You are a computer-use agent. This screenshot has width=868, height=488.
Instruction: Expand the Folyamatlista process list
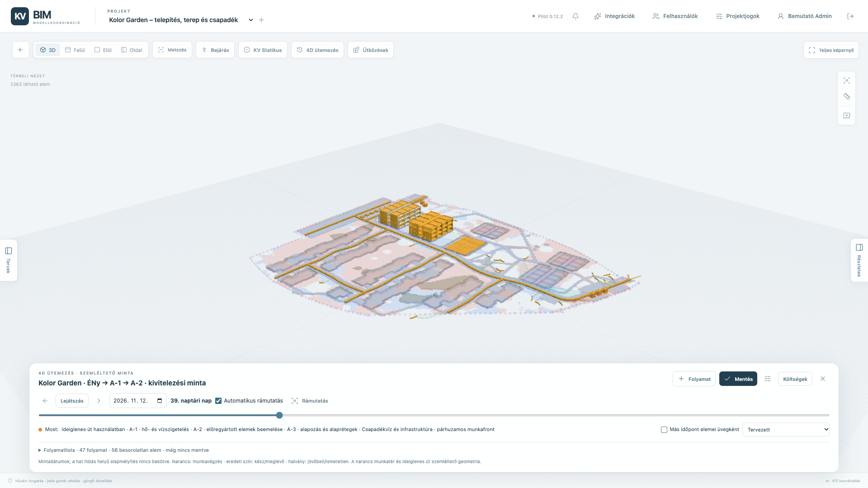click(123, 450)
